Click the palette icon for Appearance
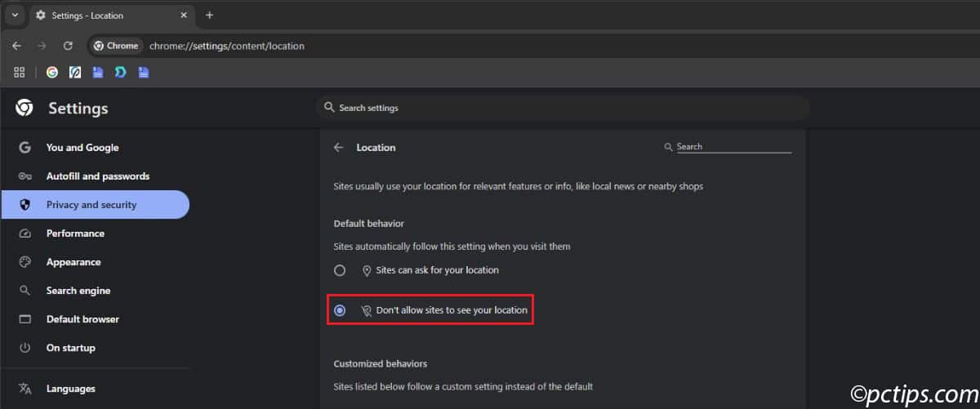Image resolution: width=980 pixels, height=409 pixels. [x=24, y=262]
